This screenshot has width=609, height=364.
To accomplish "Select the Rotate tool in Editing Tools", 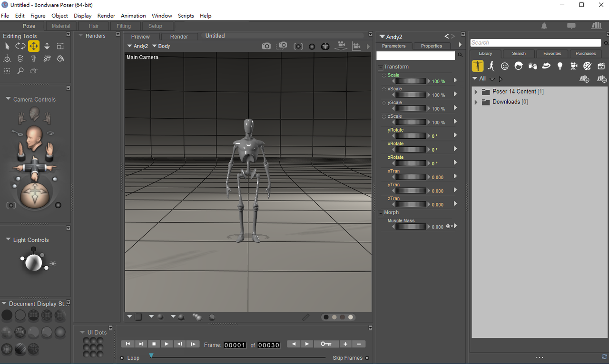I will [20, 46].
